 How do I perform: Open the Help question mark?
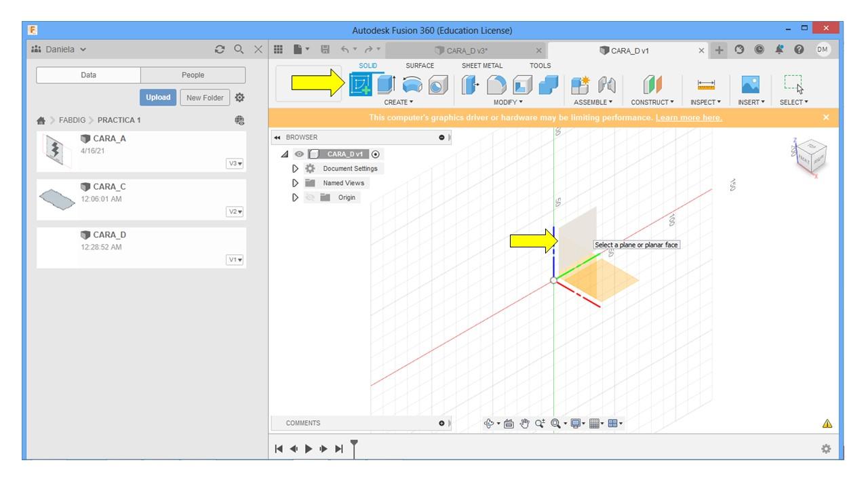coord(799,49)
